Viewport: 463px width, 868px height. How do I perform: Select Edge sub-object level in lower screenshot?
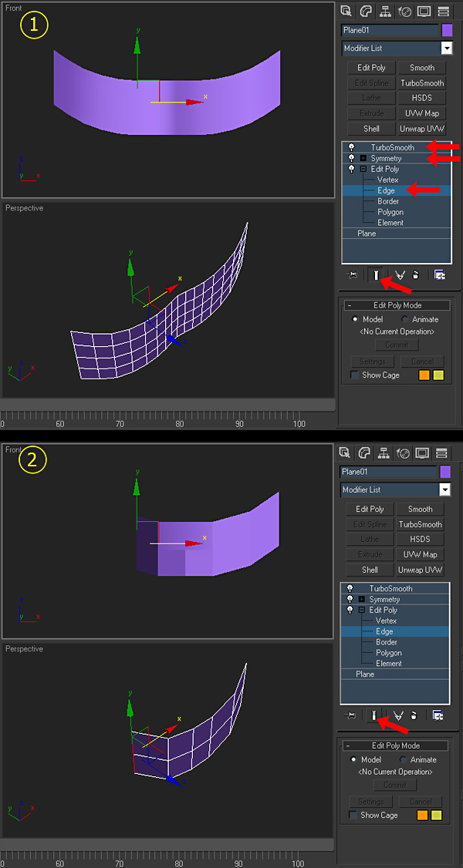pos(384,631)
